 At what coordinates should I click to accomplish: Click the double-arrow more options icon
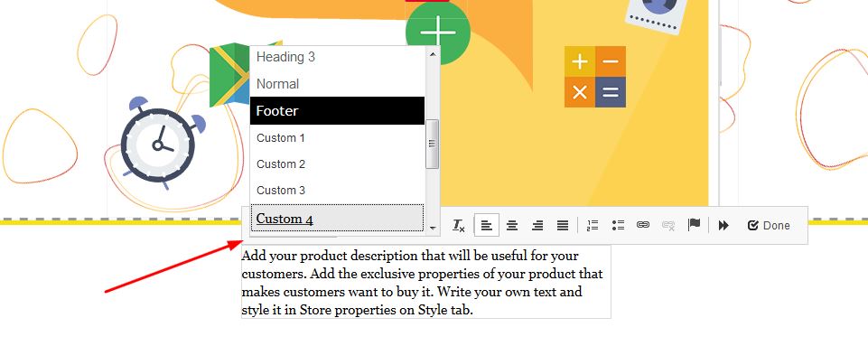click(723, 225)
